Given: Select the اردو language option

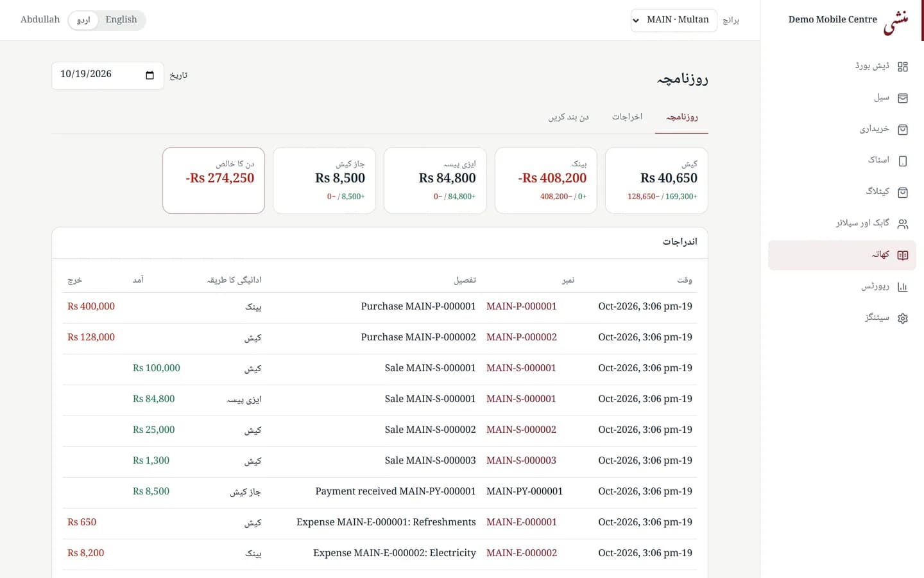Looking at the screenshot, I should (x=83, y=20).
